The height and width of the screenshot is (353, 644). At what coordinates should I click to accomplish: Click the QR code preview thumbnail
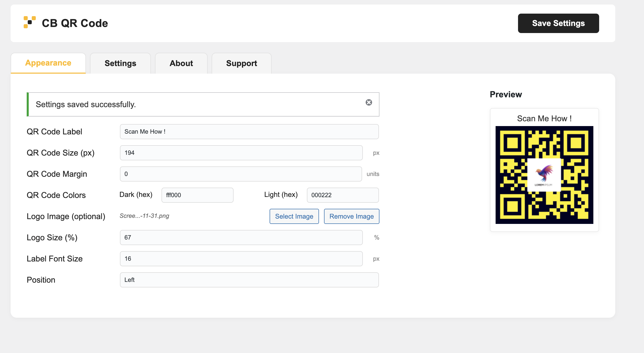pos(544,175)
